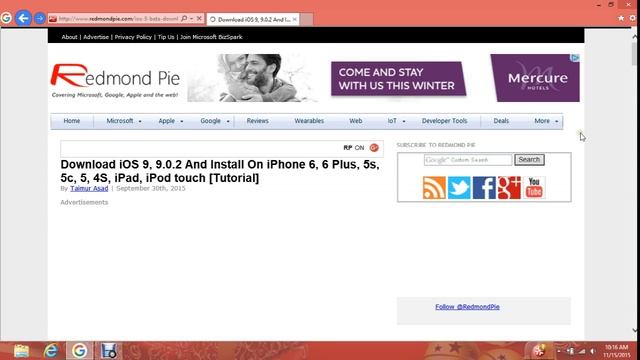
Task: Click the browser Forward arrow button
Action: click(40, 18)
